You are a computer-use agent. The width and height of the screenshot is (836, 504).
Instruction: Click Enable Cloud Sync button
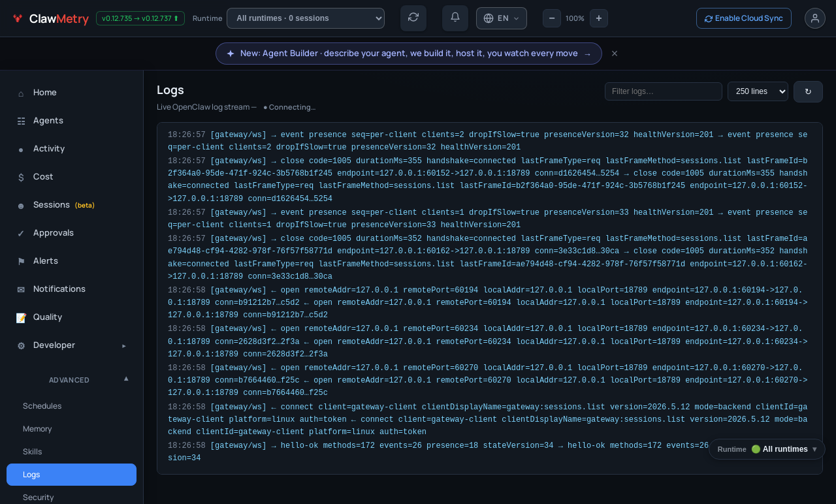coord(744,18)
